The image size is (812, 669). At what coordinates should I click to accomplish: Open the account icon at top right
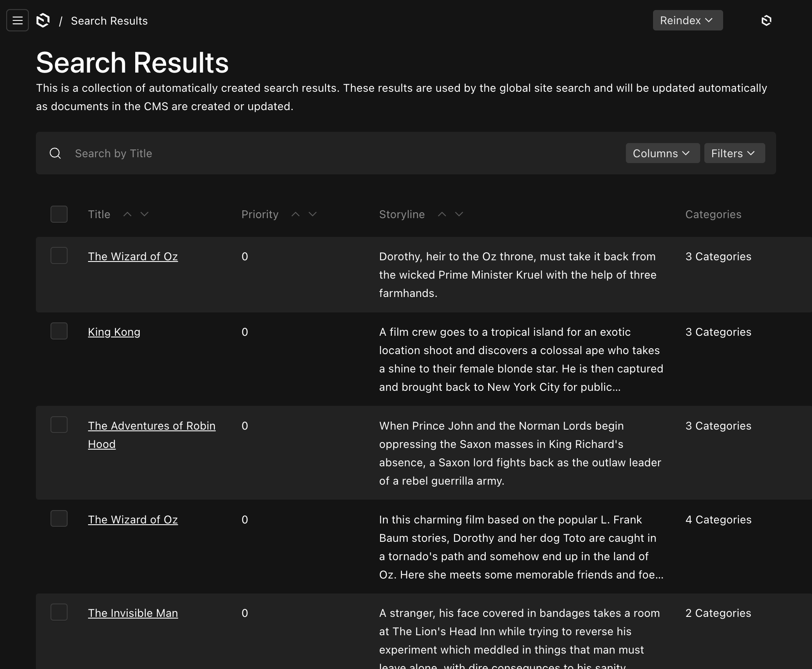pyautogui.click(x=766, y=20)
